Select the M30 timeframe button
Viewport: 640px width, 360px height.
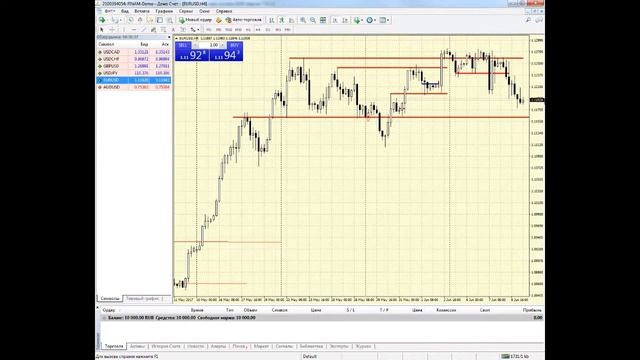[238, 30]
